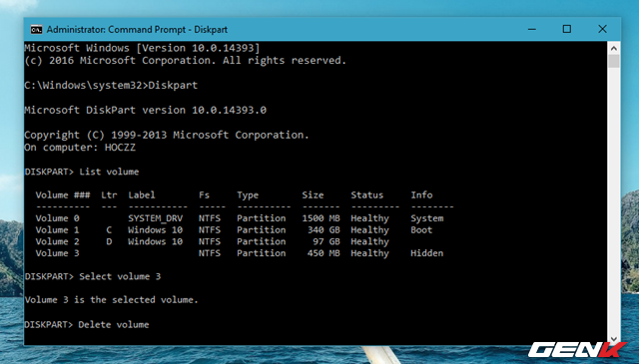Click the vertical scrollbar thumb
Screen dimensions: 639x364
tap(614, 61)
